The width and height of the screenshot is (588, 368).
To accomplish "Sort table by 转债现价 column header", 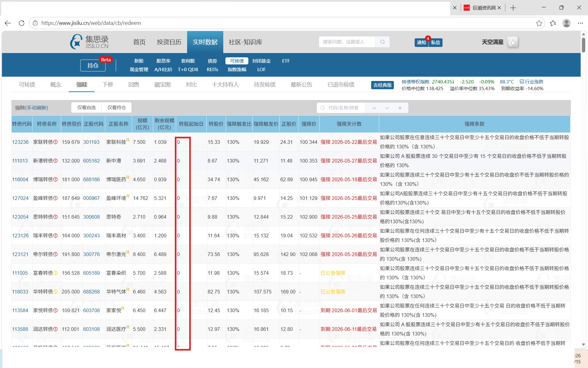I will click(x=72, y=124).
